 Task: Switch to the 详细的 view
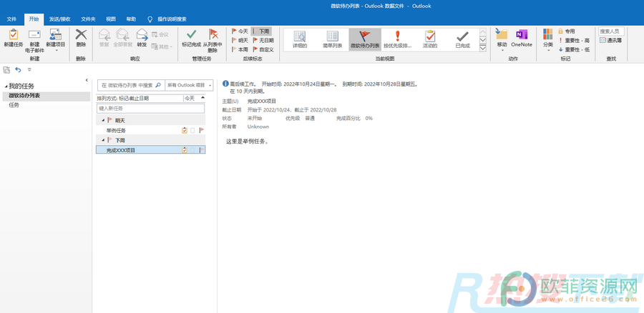(300, 39)
